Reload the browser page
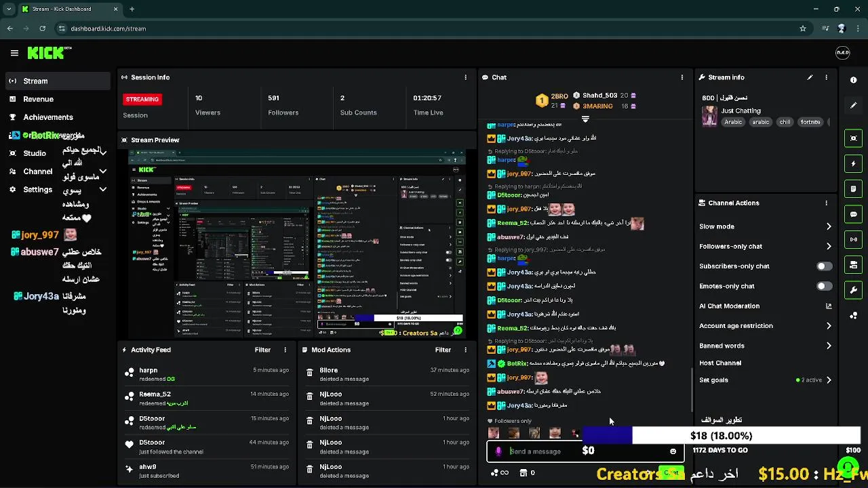 (42, 28)
